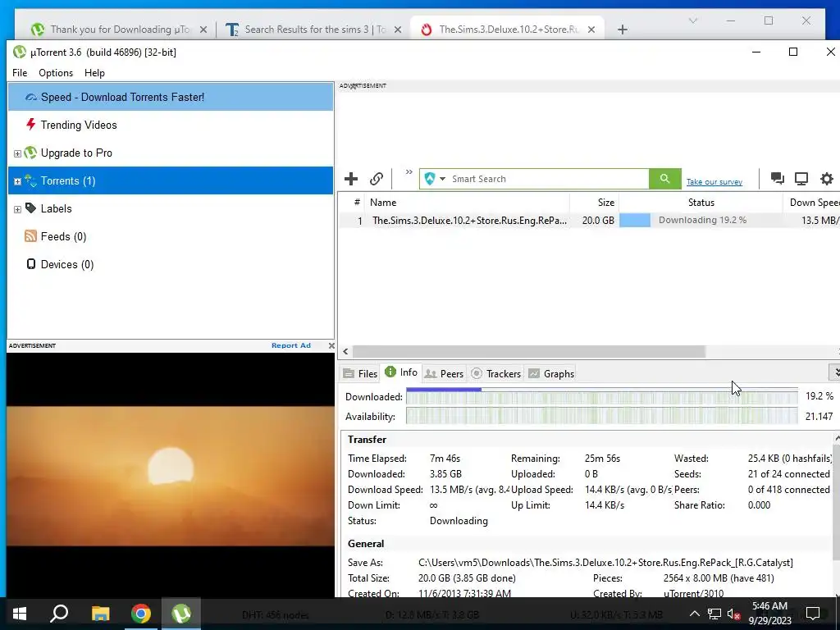
Task: Click the Downloaded pieces bar
Action: pos(601,396)
